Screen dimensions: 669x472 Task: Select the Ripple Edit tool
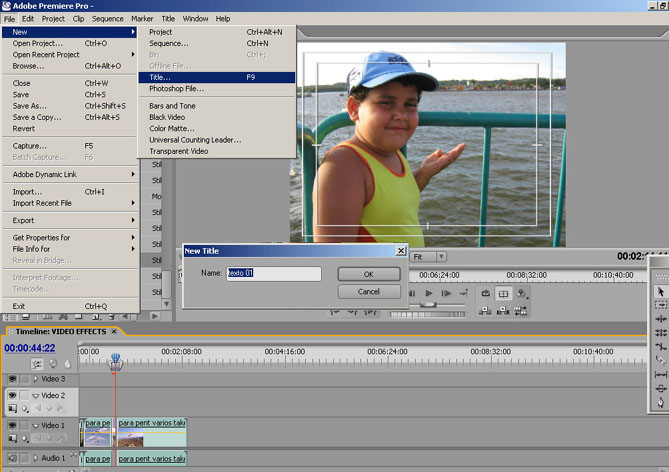pyautogui.click(x=661, y=318)
